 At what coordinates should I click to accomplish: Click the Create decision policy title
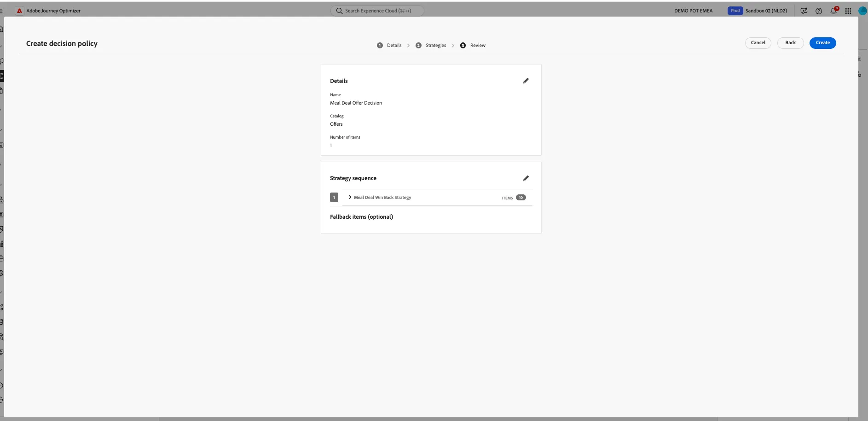click(62, 44)
